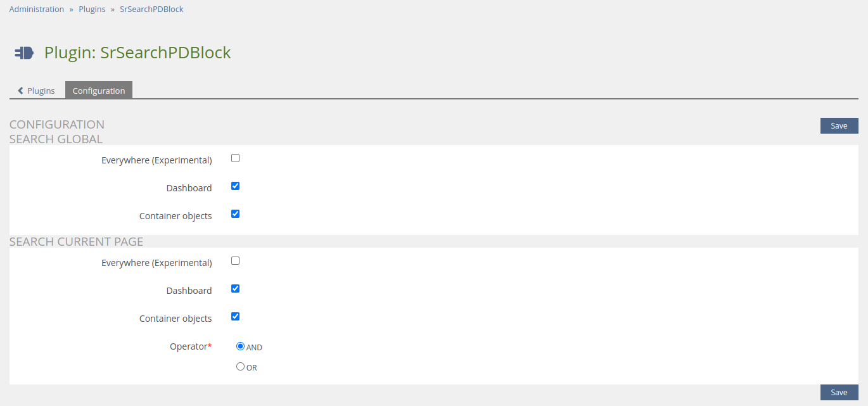
Task: Click the Operator field label
Action: (189, 346)
